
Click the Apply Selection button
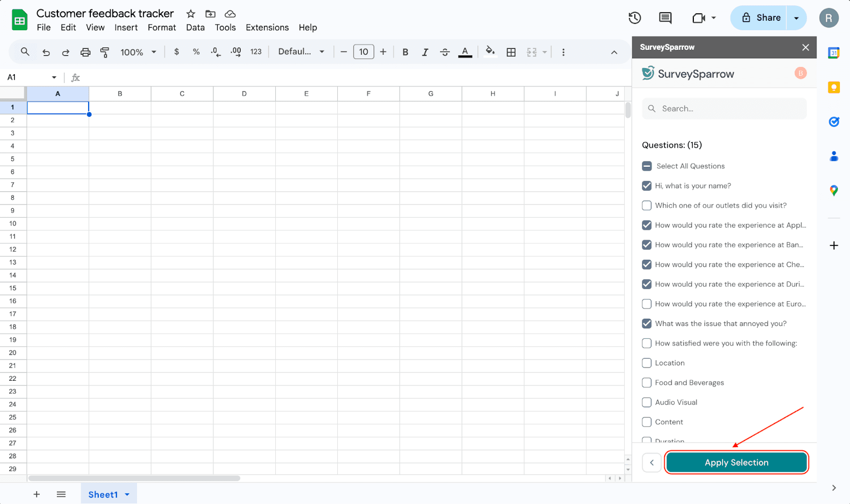click(736, 463)
